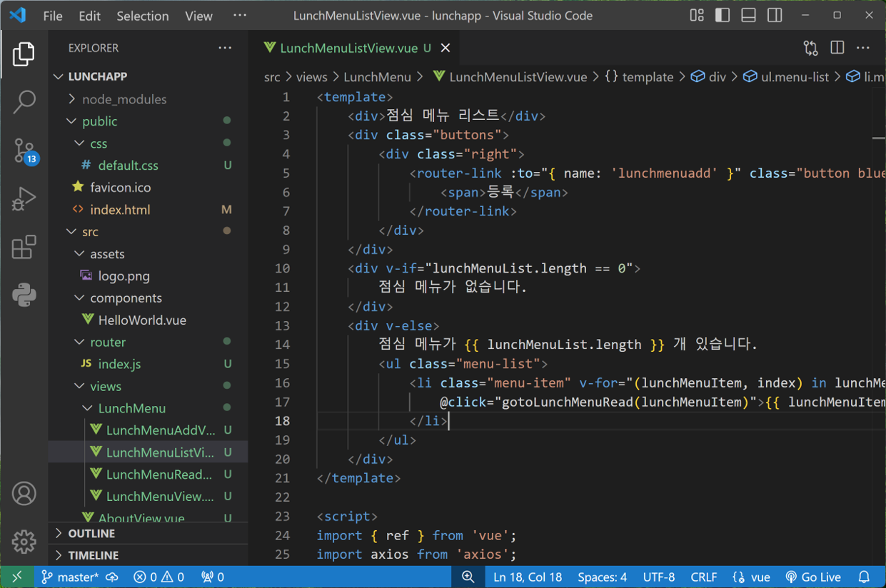Open the title bar overflow menu ellipsis
Screen dimensions: 886x588
[x=240, y=16]
